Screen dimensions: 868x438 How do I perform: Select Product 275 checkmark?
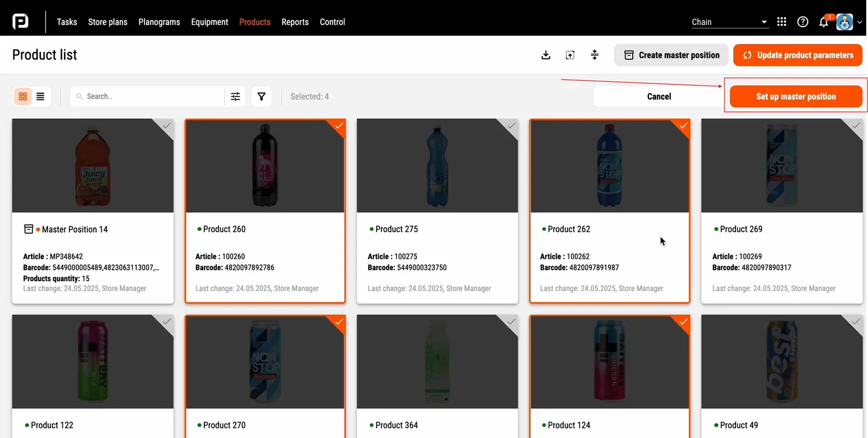(511, 126)
